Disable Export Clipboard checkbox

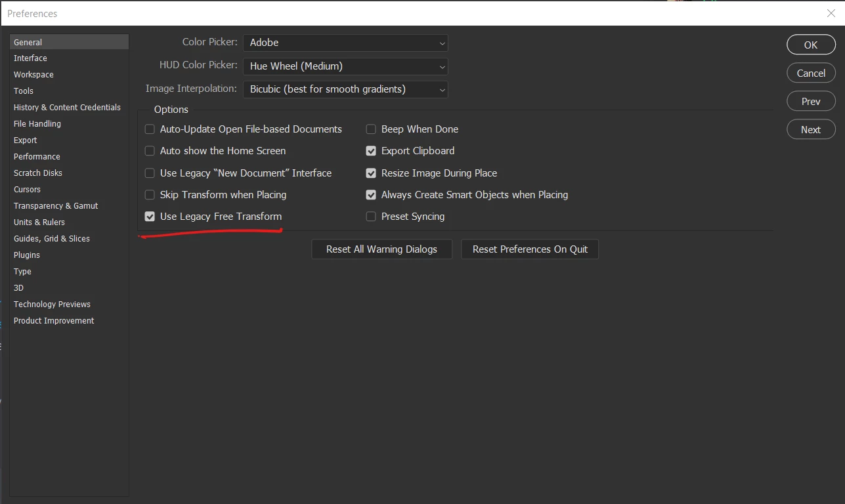371,151
